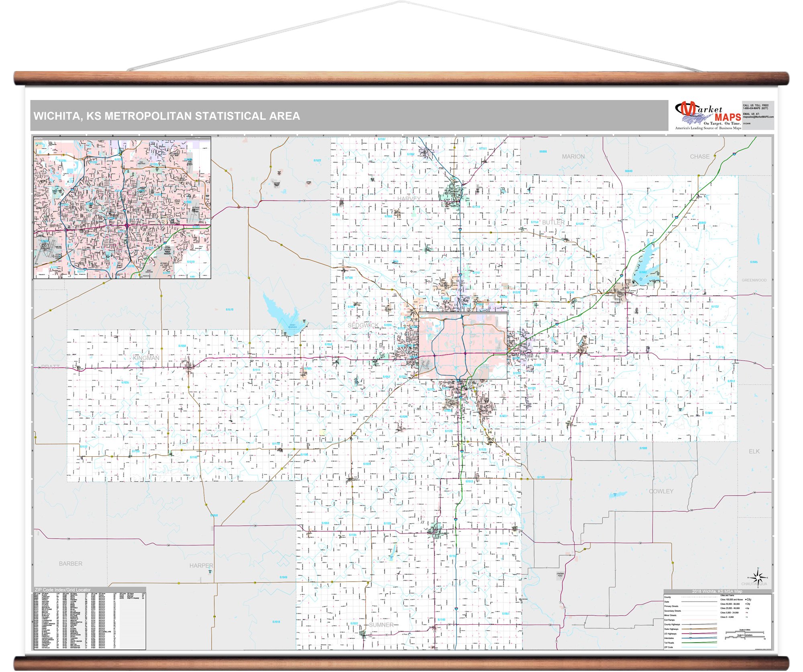Click the compass rose on the map
The width and height of the screenshot is (803, 672).
click(758, 578)
